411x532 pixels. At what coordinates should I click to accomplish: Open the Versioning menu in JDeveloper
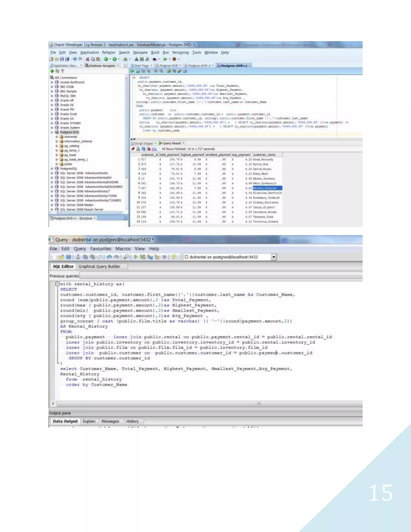coord(180,52)
